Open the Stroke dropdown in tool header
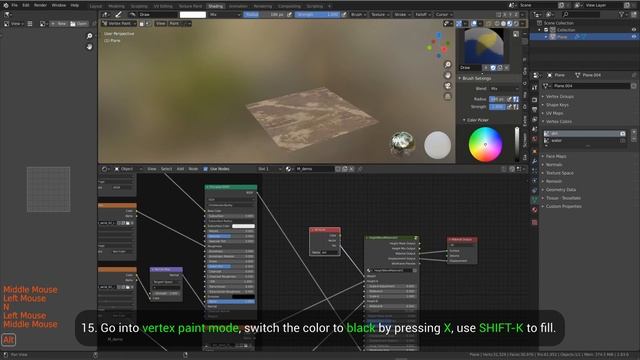 (402, 15)
